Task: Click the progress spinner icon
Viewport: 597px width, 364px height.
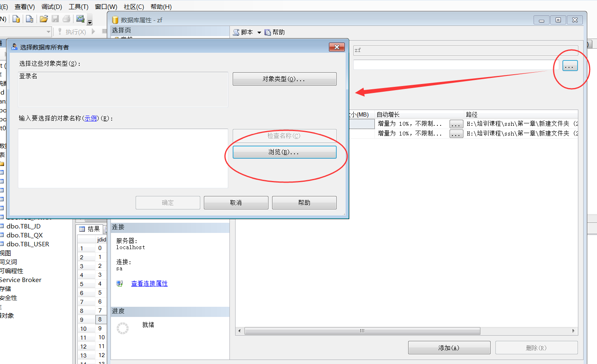Action: [123, 328]
